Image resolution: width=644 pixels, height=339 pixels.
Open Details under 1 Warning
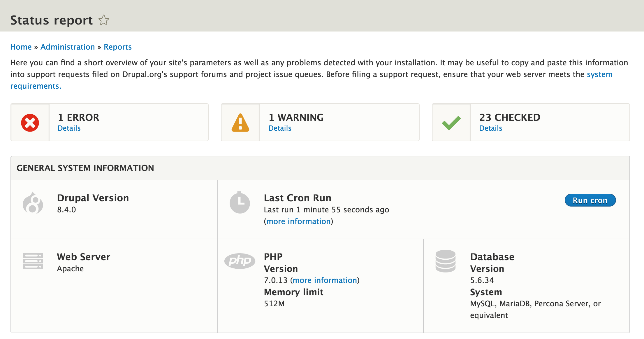(280, 128)
